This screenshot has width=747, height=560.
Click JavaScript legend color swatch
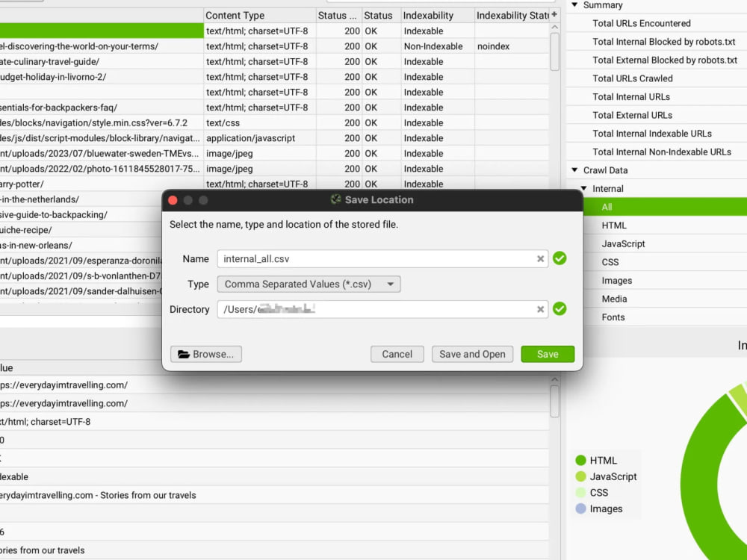click(580, 476)
